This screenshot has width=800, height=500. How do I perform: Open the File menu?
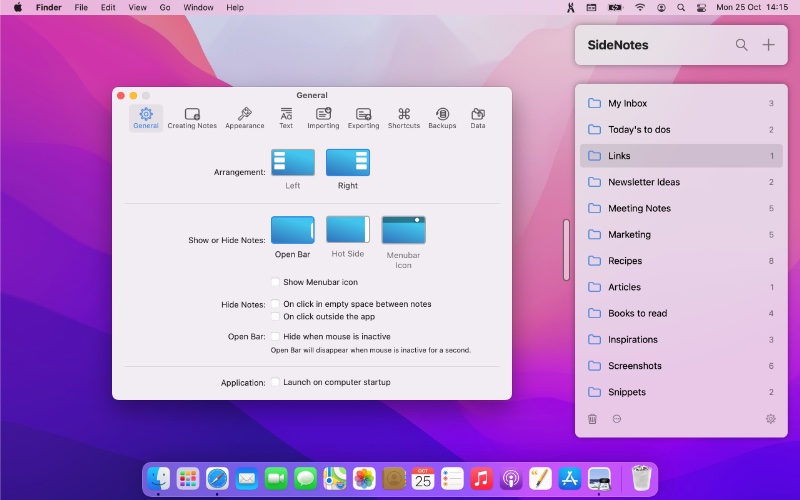81,7
